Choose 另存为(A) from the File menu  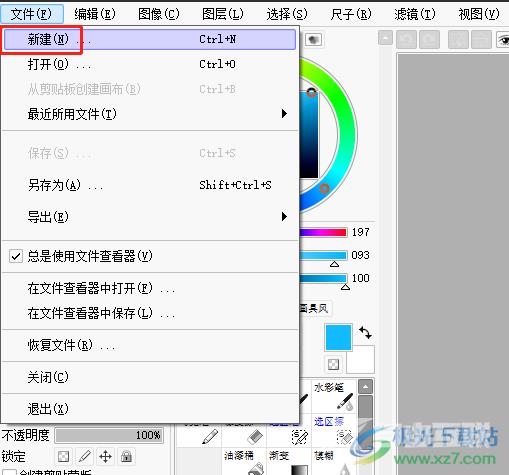pos(150,185)
